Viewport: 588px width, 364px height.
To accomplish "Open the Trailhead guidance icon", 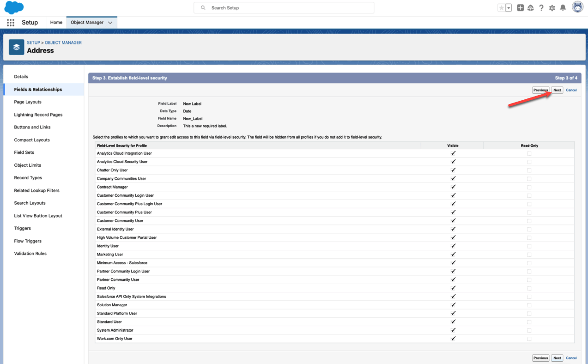I will coord(530,8).
